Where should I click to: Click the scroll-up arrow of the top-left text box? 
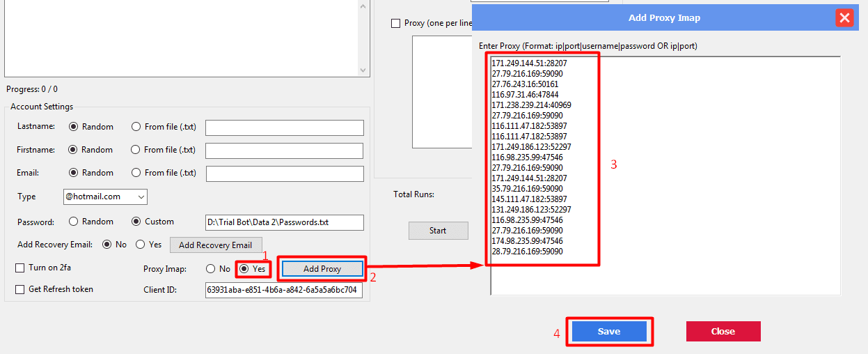pyautogui.click(x=363, y=6)
